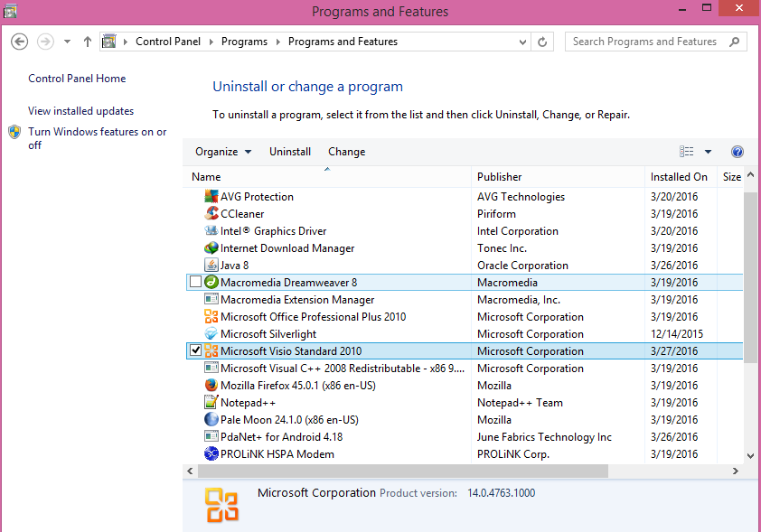
Task: Click the PdaNet+ for Android icon
Action: 211,436
